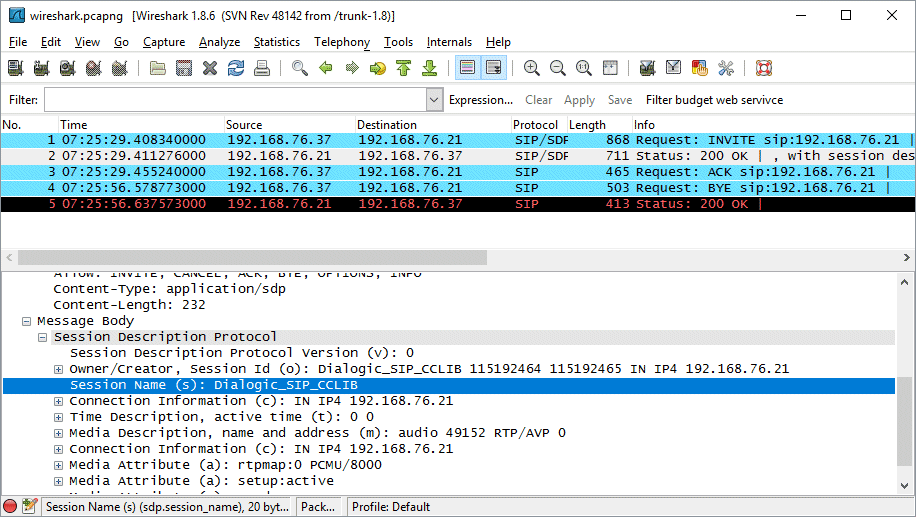Toggle Colorize Packet List button

(x=467, y=68)
